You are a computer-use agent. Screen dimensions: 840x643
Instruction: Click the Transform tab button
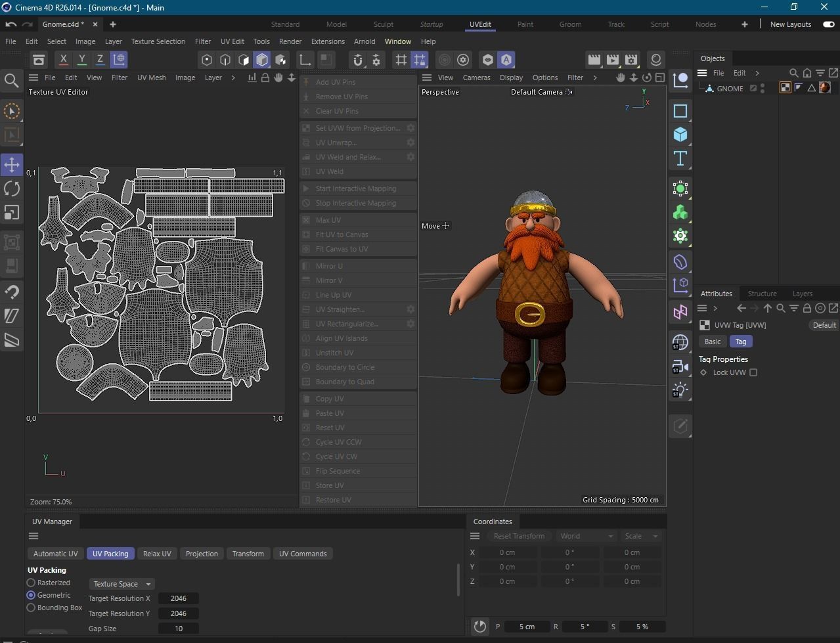(x=248, y=554)
